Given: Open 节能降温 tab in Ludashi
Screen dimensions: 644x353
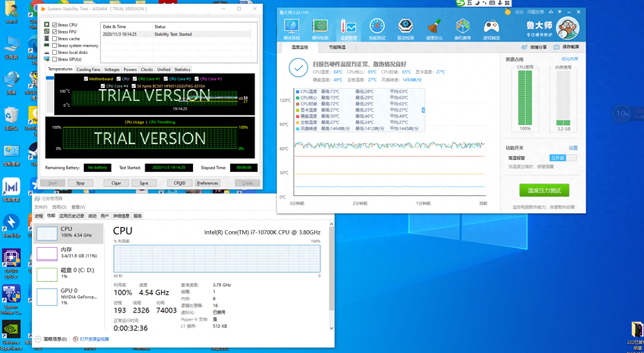Looking at the screenshot, I should (337, 47).
